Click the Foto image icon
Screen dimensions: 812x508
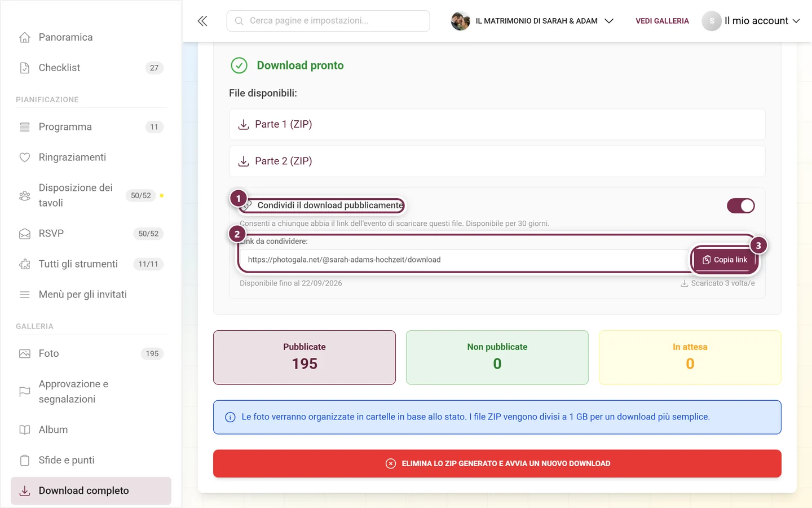[25, 353]
